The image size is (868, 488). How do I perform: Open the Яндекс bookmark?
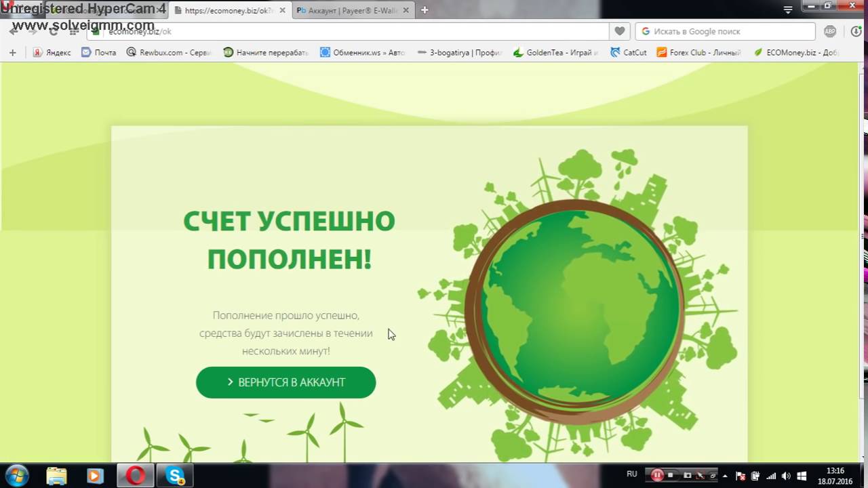coord(52,52)
